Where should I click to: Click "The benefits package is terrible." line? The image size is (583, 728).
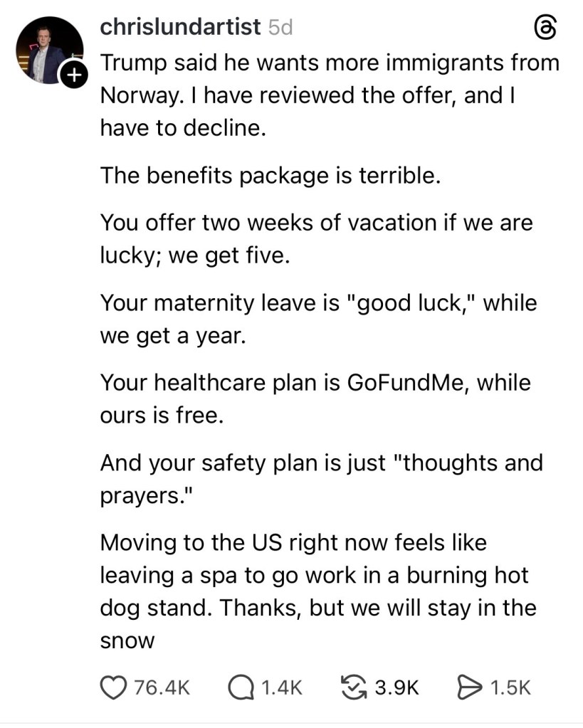pos(270,175)
